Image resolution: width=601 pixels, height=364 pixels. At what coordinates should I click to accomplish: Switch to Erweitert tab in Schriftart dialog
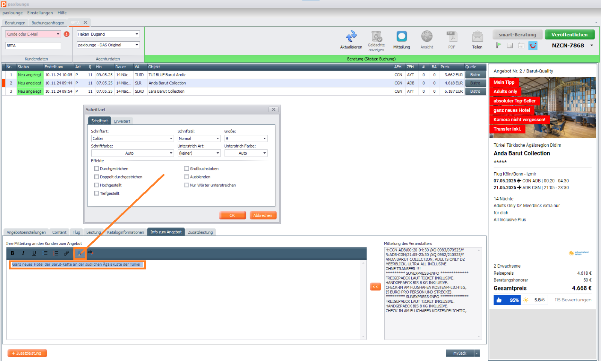122,121
